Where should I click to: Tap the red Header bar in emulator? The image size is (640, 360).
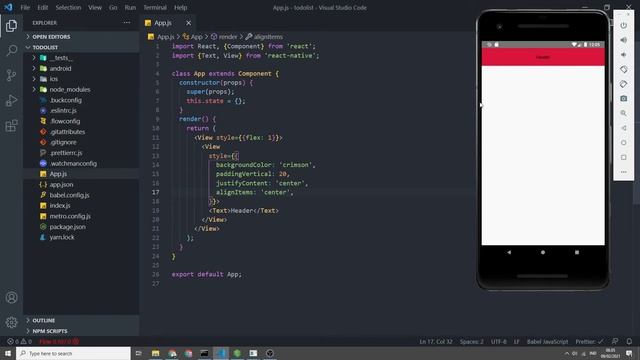[543, 57]
